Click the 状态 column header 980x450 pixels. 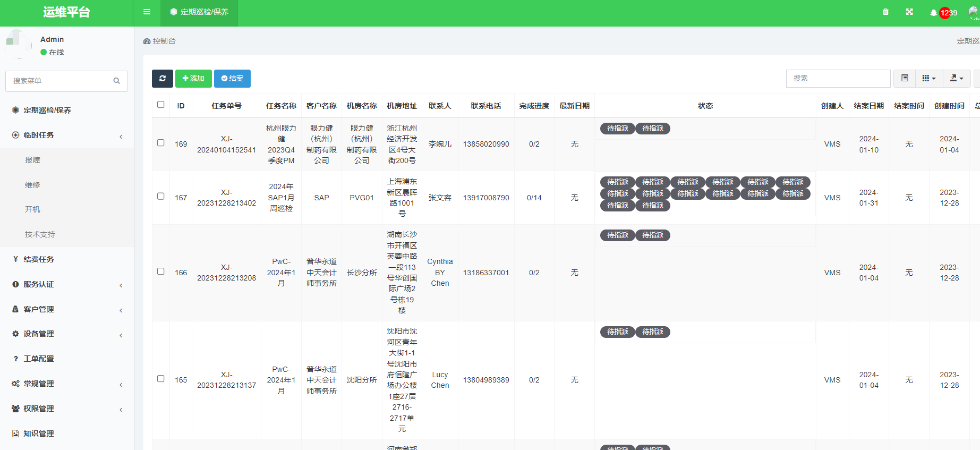pyautogui.click(x=705, y=106)
